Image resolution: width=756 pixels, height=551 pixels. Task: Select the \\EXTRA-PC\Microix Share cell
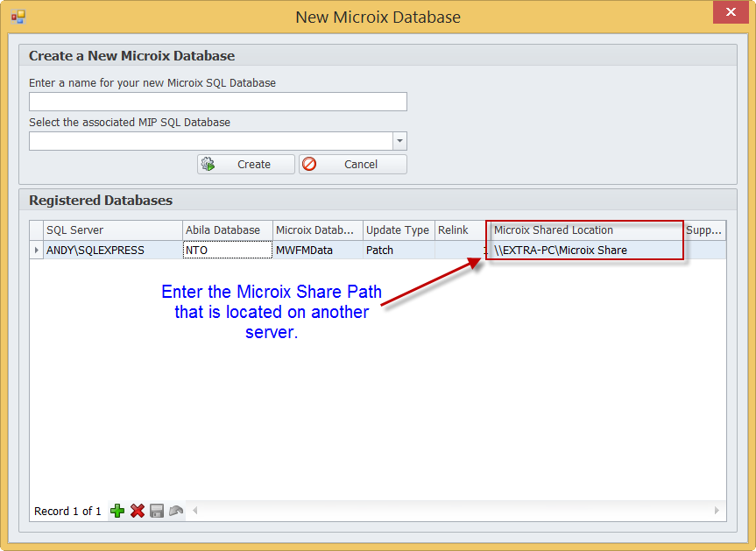tap(585, 251)
